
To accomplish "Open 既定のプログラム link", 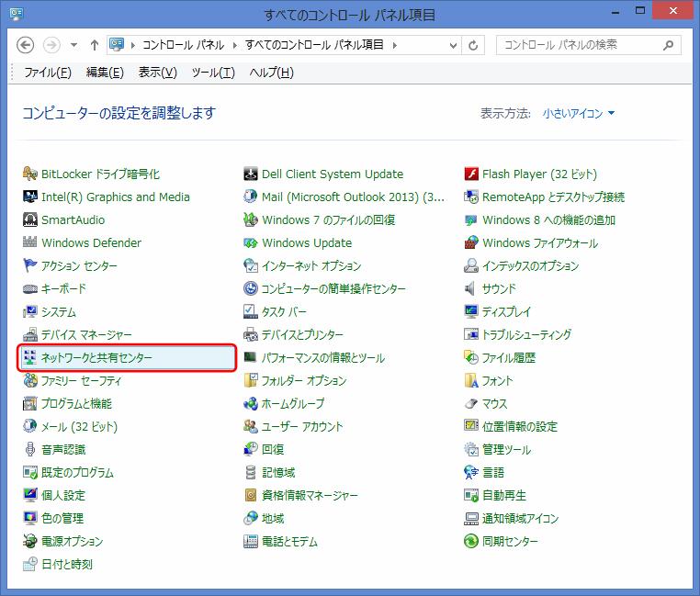I will pyautogui.click(x=78, y=472).
